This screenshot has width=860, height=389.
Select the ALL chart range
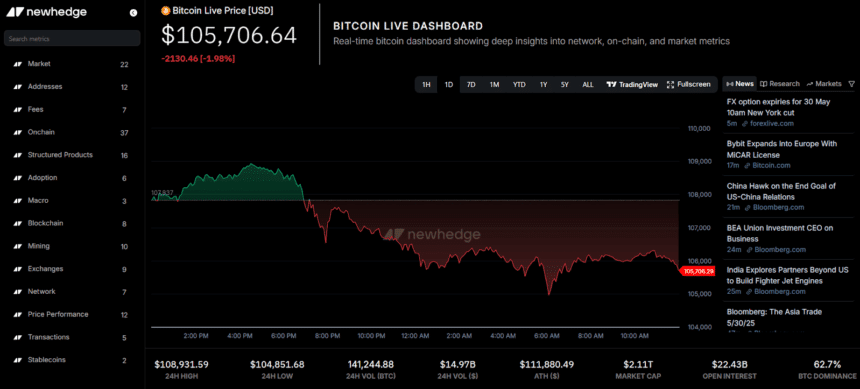588,84
